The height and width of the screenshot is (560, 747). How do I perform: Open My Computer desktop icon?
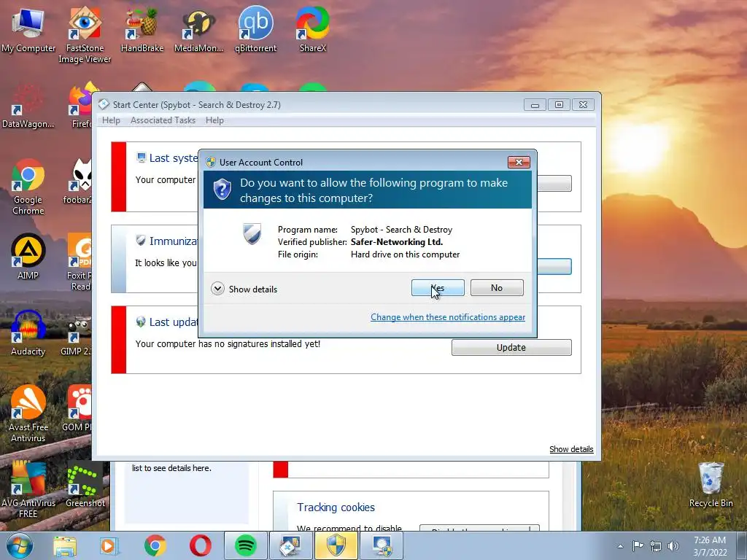point(28,31)
